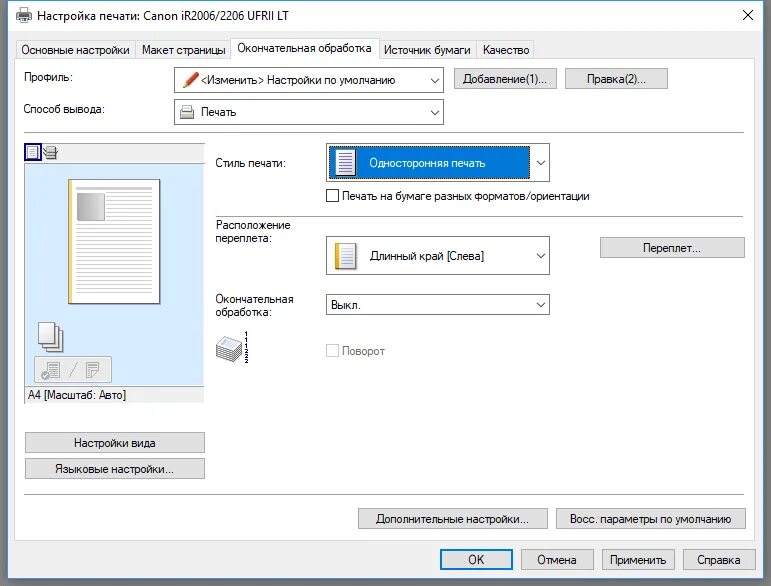Open the Профиль dropdown
The image size is (771, 586).
click(309, 80)
